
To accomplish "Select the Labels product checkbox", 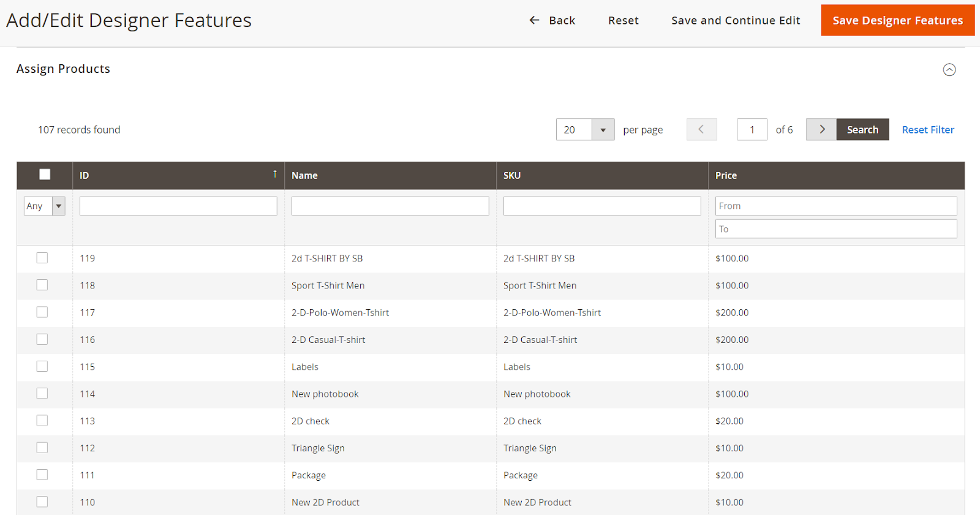I will point(42,366).
